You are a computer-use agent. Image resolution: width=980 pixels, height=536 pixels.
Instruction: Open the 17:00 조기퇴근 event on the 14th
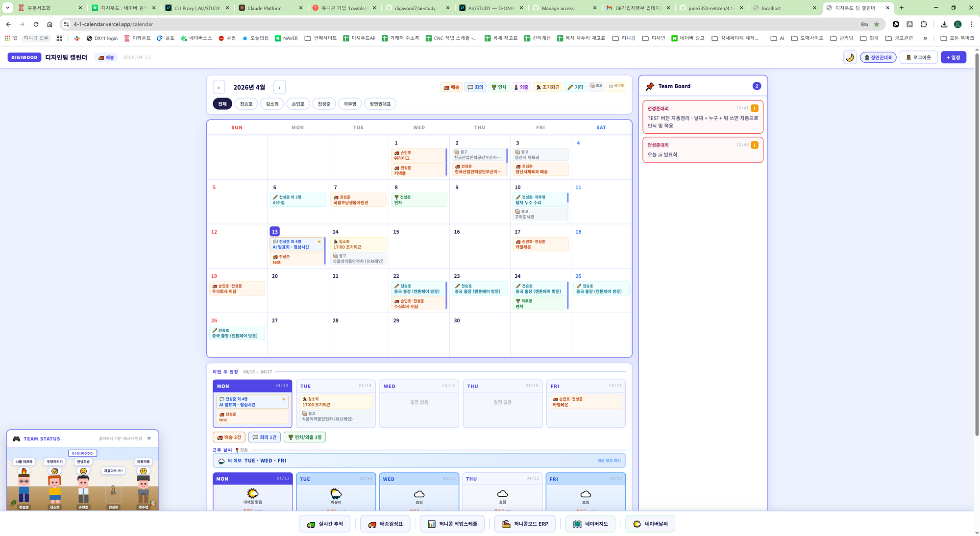coord(358,244)
